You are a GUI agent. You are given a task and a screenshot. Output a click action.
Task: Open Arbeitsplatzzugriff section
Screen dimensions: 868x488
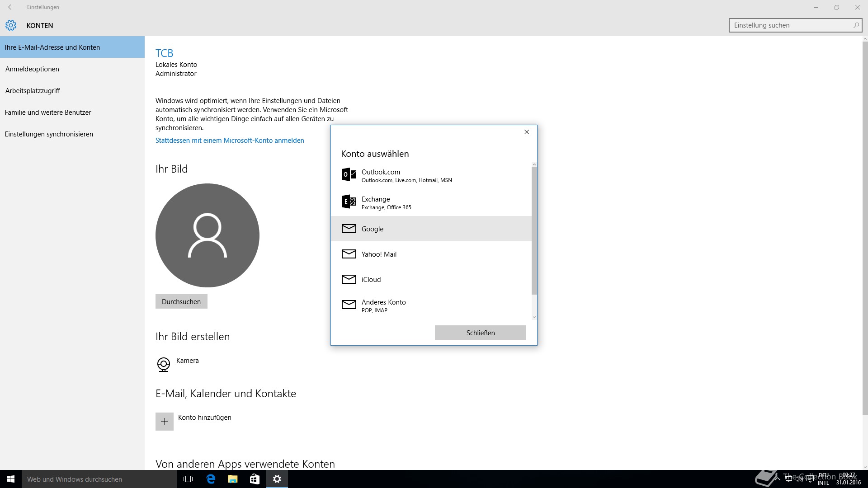point(72,90)
